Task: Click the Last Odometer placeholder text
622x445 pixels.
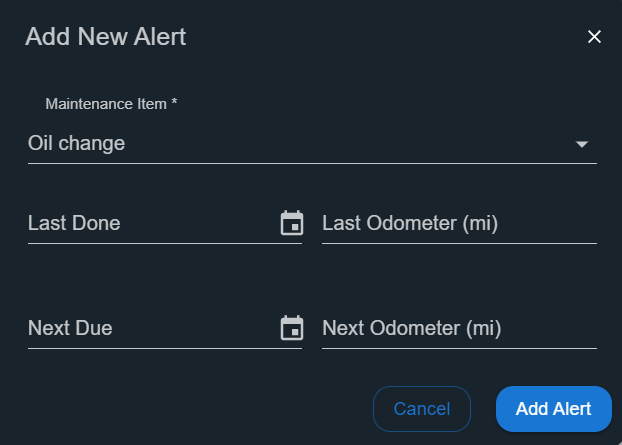Action: pyautogui.click(x=410, y=223)
